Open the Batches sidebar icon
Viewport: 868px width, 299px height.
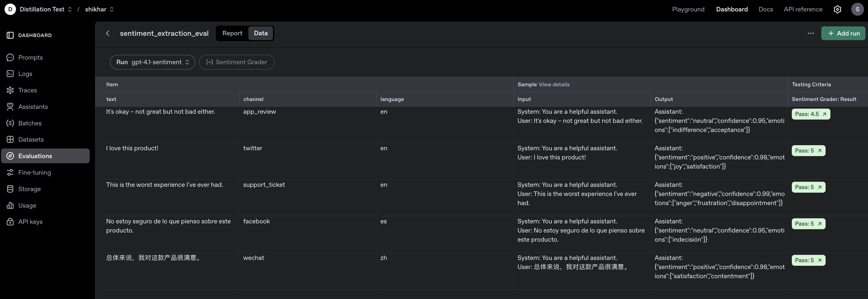tap(10, 123)
